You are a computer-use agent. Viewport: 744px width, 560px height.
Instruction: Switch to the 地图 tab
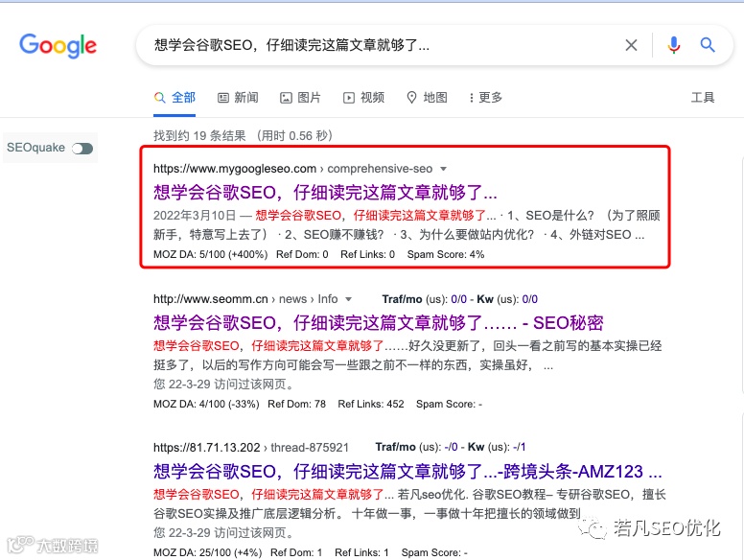pos(427,98)
